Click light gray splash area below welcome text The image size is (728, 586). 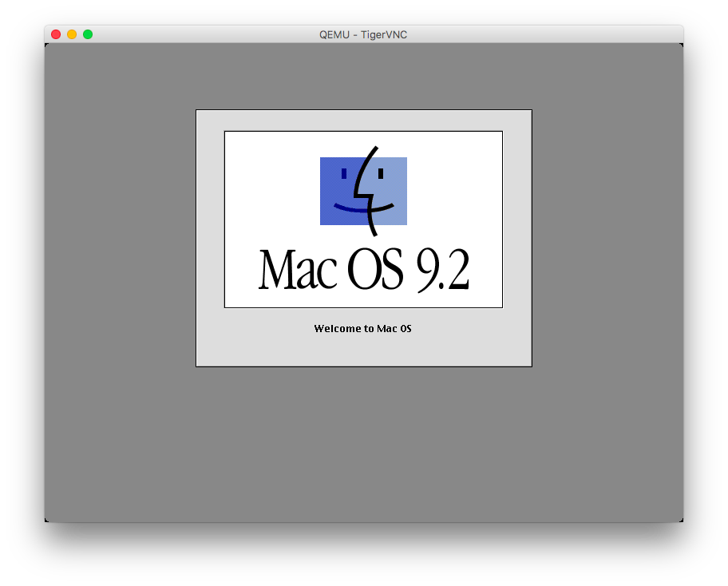(x=363, y=350)
